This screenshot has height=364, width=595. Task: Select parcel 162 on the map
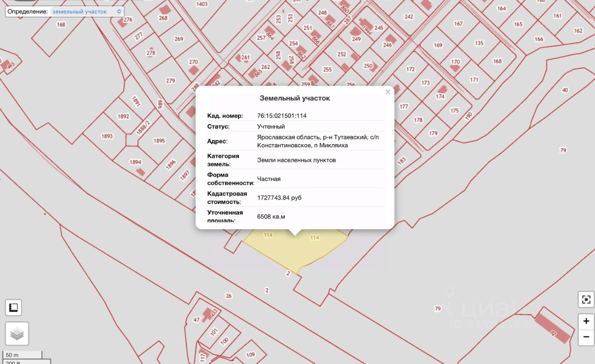point(578,31)
